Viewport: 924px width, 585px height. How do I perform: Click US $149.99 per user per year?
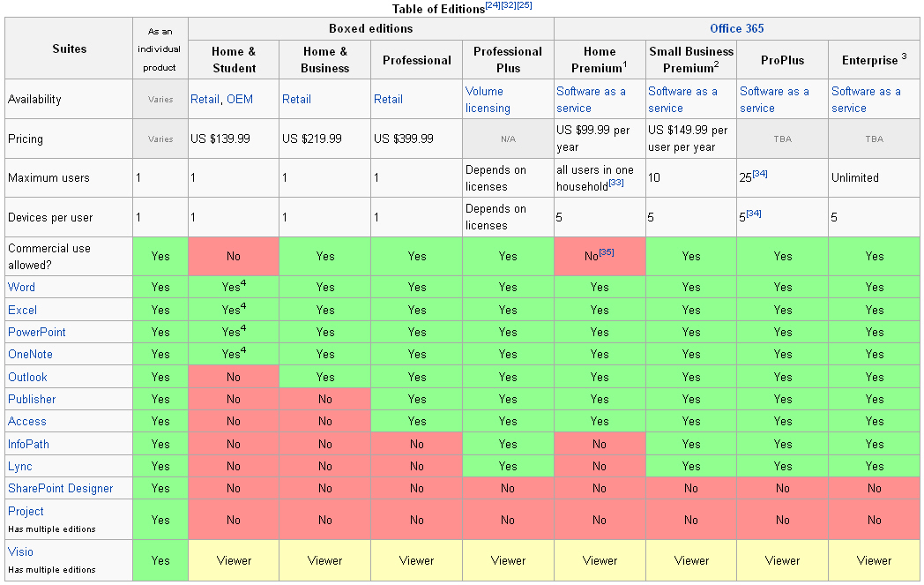tap(691, 139)
